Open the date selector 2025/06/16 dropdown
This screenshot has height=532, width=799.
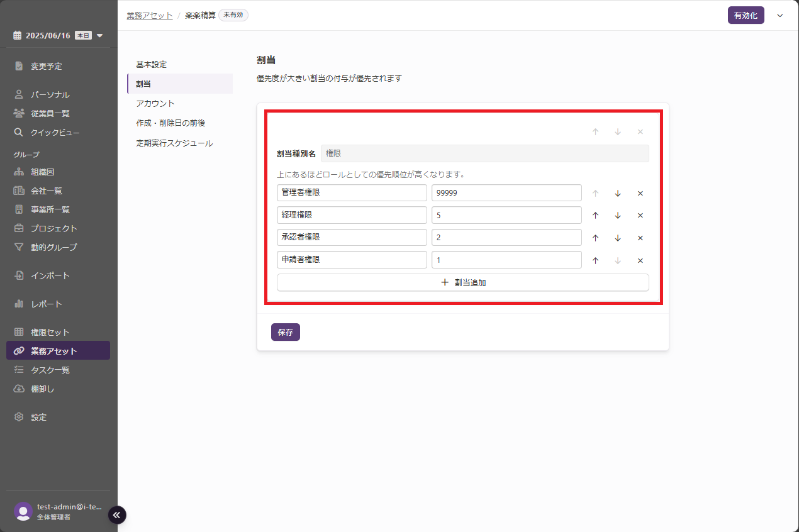pos(58,36)
